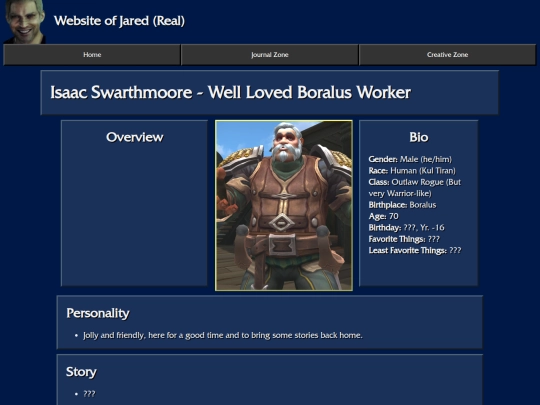This screenshot has width=540, height=405.
Task: Click the Jared avatar image in header
Action: coord(25,22)
